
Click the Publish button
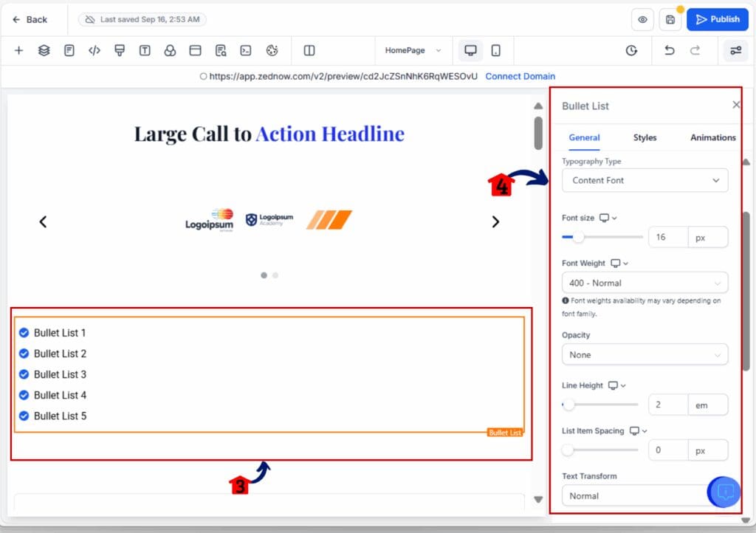[717, 20]
